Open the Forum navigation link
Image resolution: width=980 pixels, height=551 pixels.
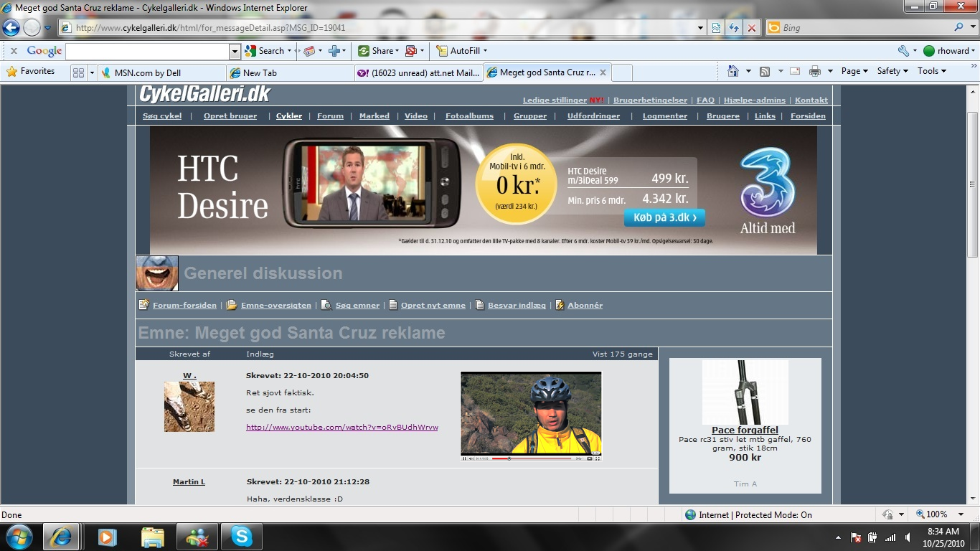click(330, 116)
